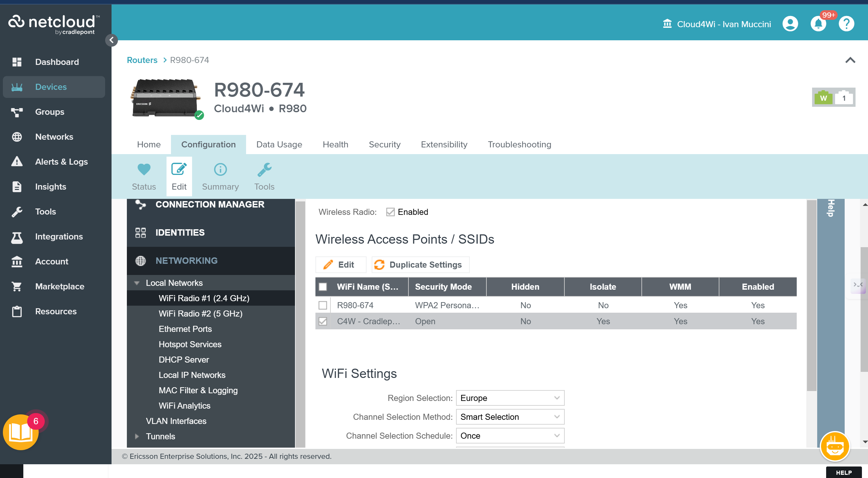The height and width of the screenshot is (478, 868).
Task: Open the notifications bell icon
Action: coord(818,24)
